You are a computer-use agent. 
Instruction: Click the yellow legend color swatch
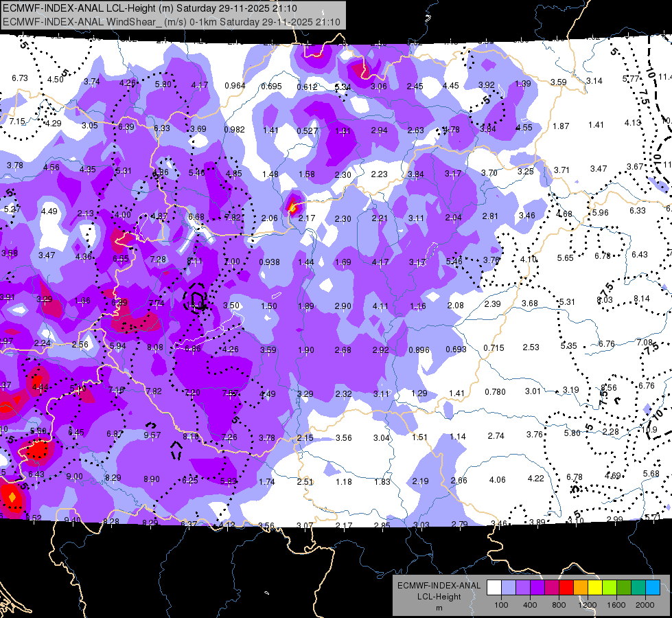point(595,588)
